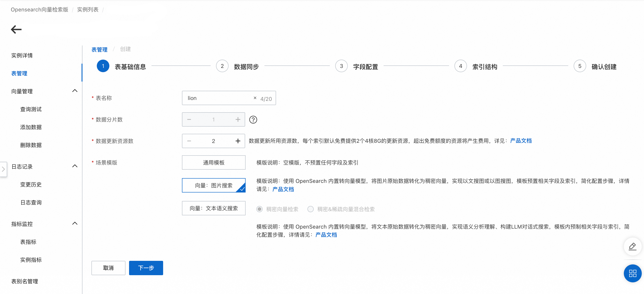Choose the 向量：图片搜索 template
The height and width of the screenshot is (294, 644).
214,185
